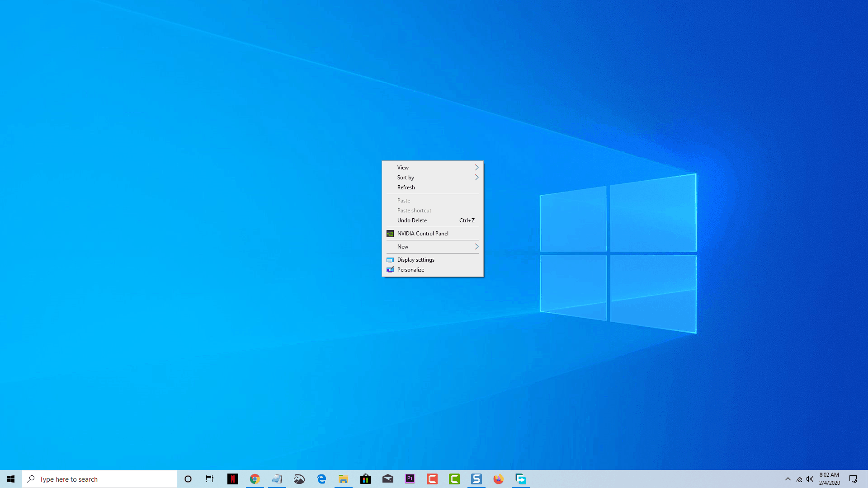The image size is (868, 488).
Task: Open the green Camtasia editor icon
Action: click(x=454, y=479)
